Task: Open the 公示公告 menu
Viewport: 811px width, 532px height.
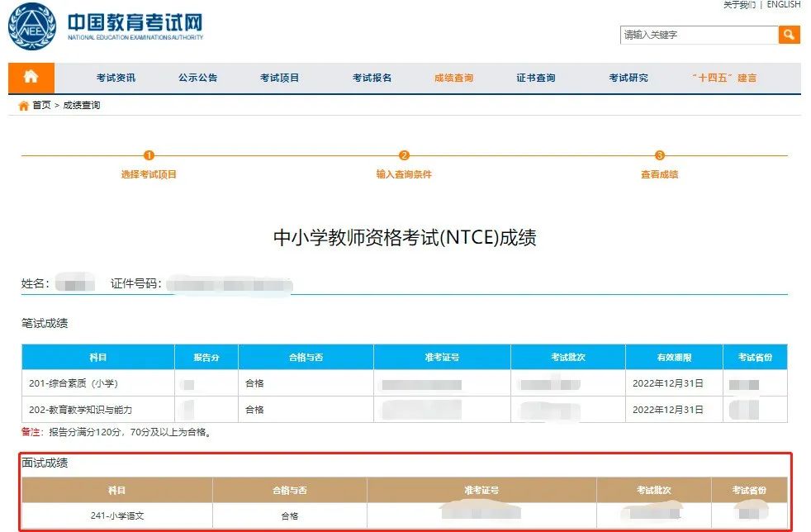Action: click(197, 78)
